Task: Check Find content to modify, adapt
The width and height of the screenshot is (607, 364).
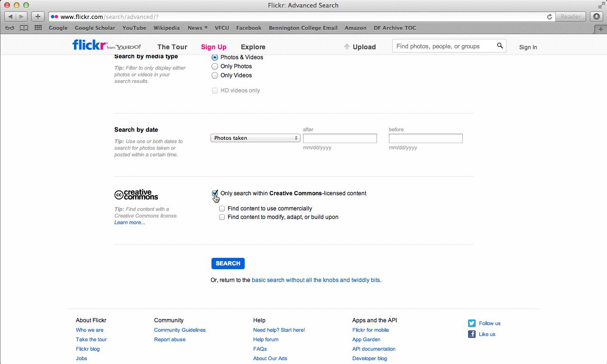Action: 222,217
